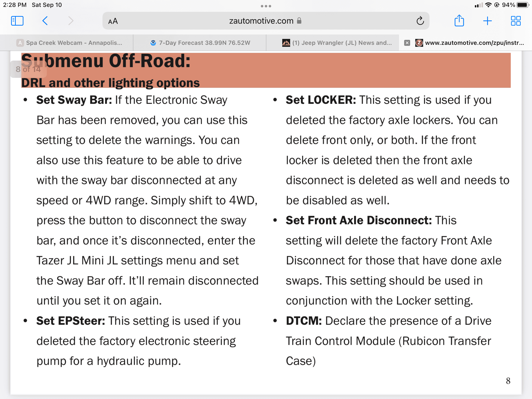
Task: Tap the lock icon beside the URL
Action: tap(299, 21)
